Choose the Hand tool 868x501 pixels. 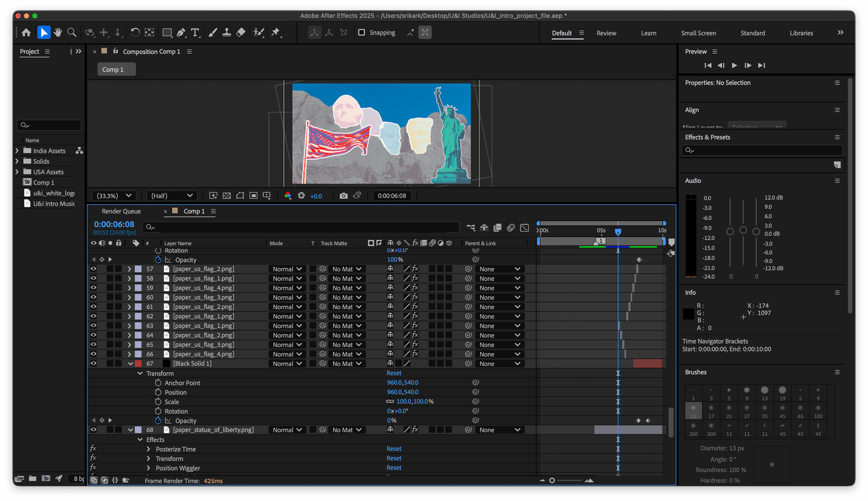click(x=57, y=33)
